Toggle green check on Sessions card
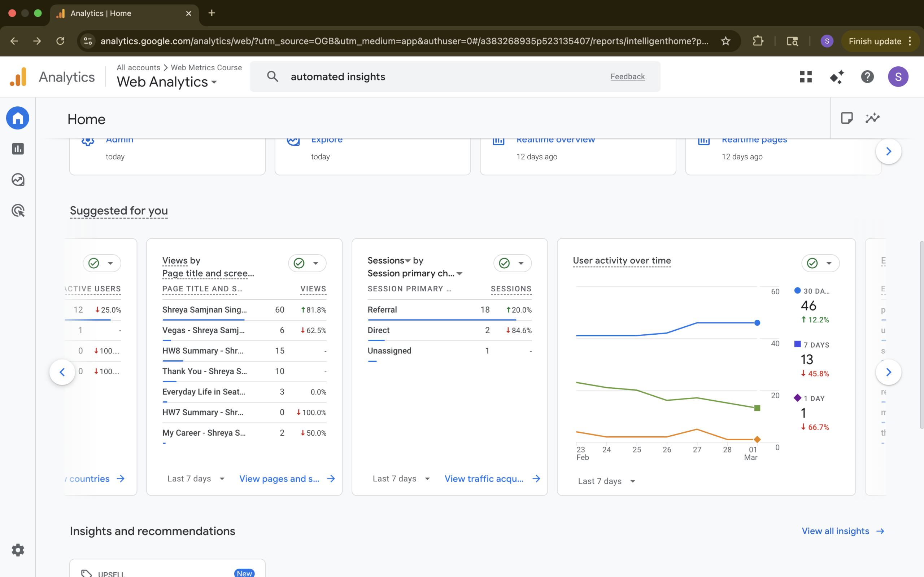The height and width of the screenshot is (577, 924). 504,263
